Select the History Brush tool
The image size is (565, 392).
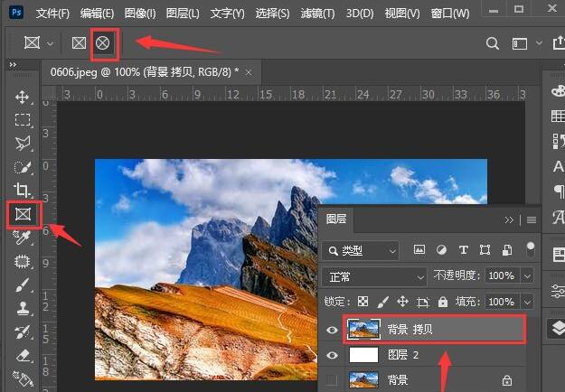point(23,331)
